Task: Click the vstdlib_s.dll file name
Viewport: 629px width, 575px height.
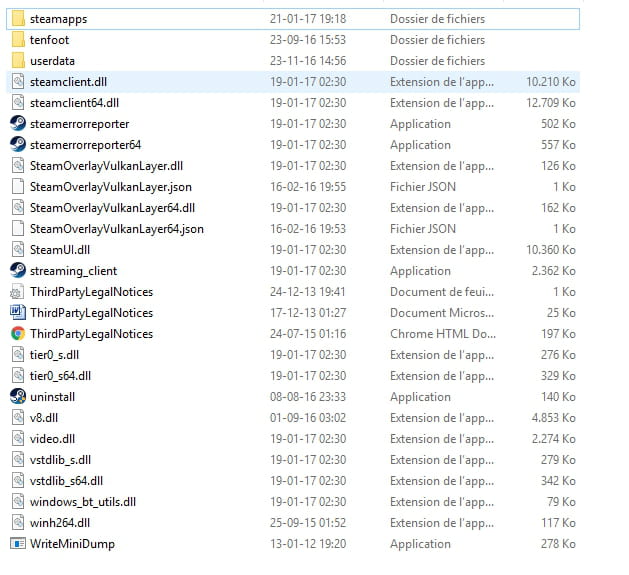Action: [x=61, y=460]
